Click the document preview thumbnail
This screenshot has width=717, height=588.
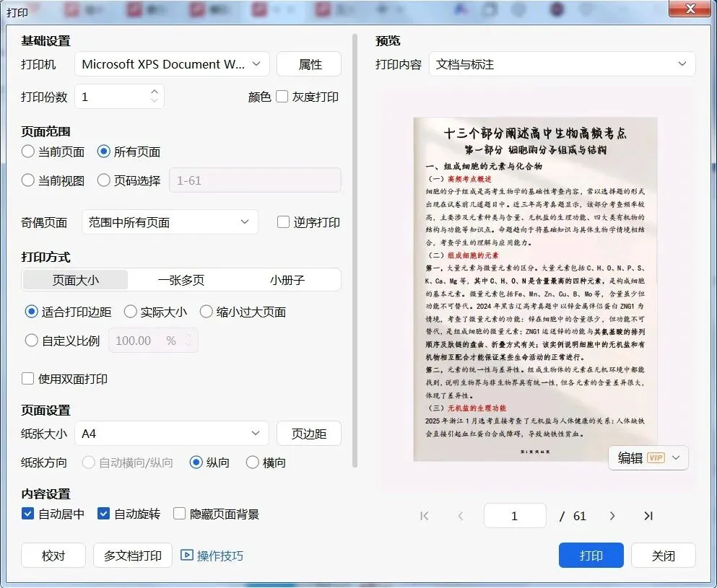point(536,289)
